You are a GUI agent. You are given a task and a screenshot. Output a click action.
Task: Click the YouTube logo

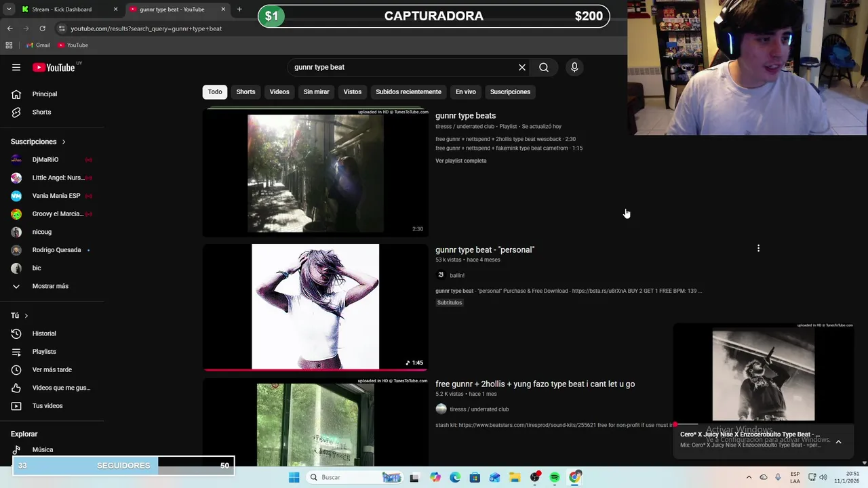tap(54, 67)
